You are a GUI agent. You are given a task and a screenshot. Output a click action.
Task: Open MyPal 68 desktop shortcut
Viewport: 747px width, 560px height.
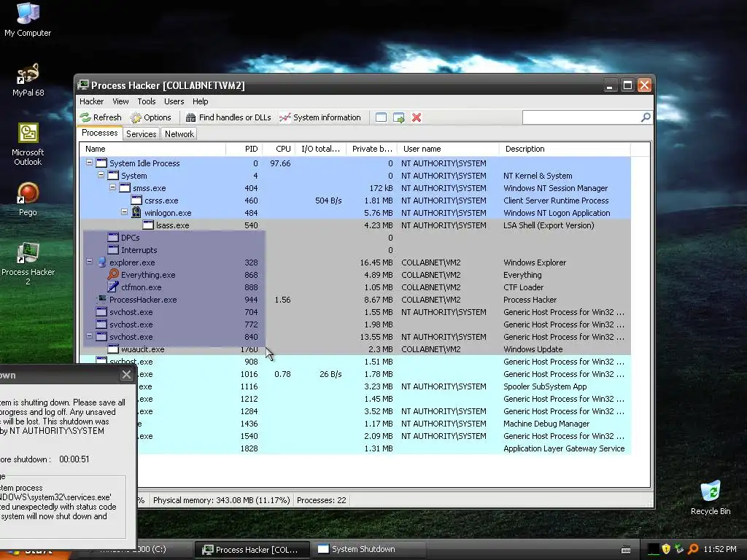tap(28, 80)
